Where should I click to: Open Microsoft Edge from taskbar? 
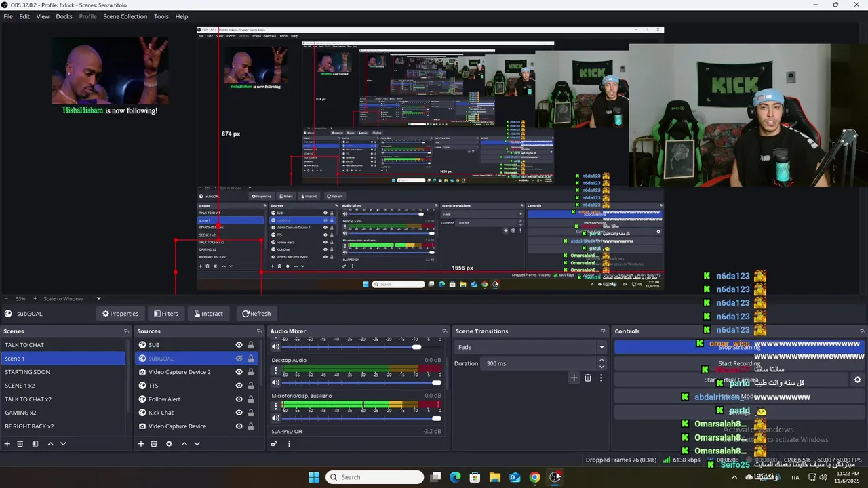(455, 477)
